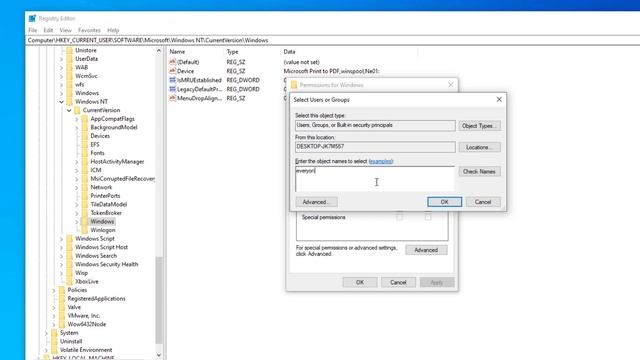The image size is (640, 360).
Task: Open the Edit menu
Action: pos(48,30)
